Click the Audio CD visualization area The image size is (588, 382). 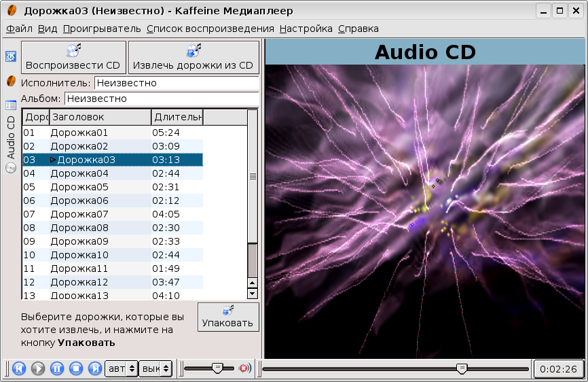(x=425, y=211)
